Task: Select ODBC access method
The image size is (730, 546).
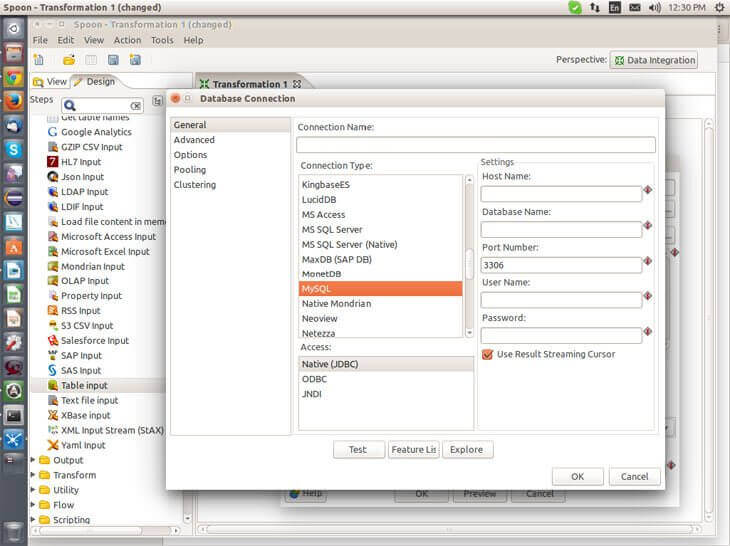Action: click(386, 379)
